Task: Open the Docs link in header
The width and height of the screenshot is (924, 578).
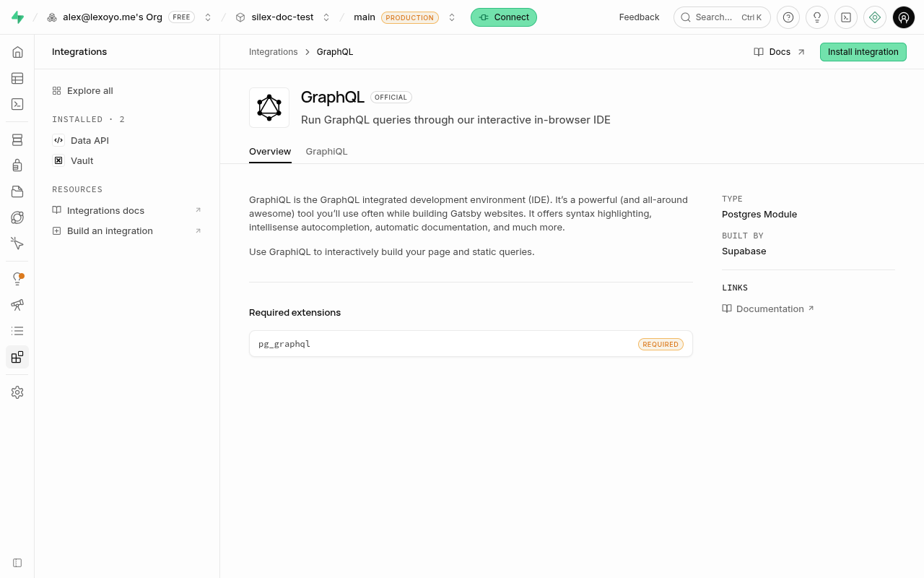Action: pyautogui.click(x=780, y=52)
